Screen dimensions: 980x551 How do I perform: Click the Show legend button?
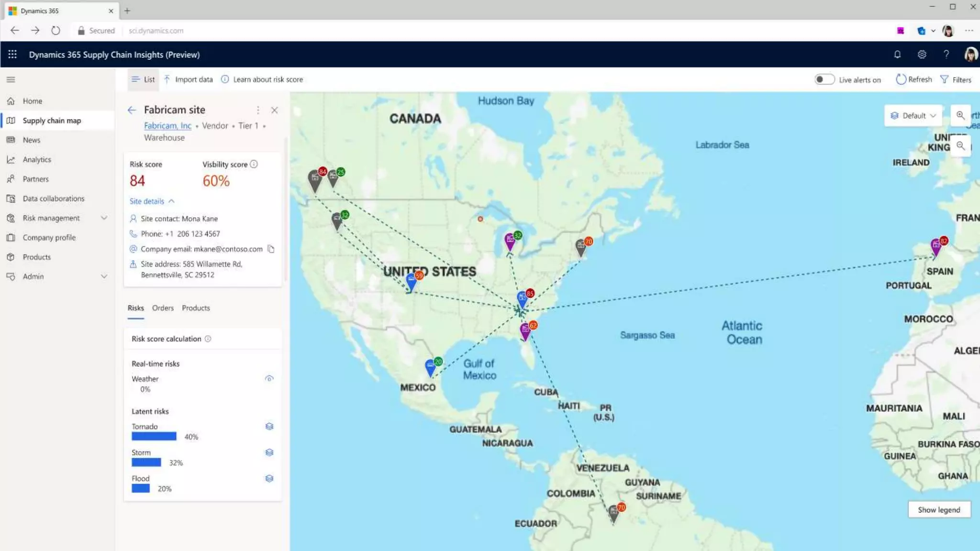pos(939,510)
